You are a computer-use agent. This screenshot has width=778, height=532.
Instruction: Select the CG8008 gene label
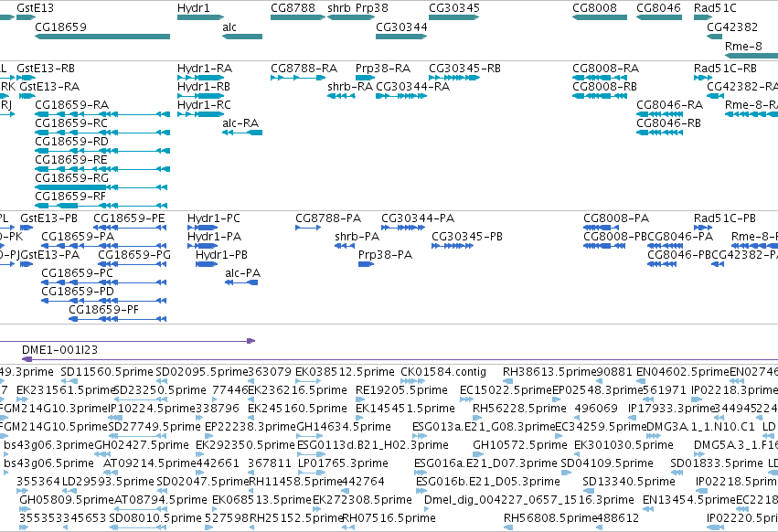[x=594, y=8]
